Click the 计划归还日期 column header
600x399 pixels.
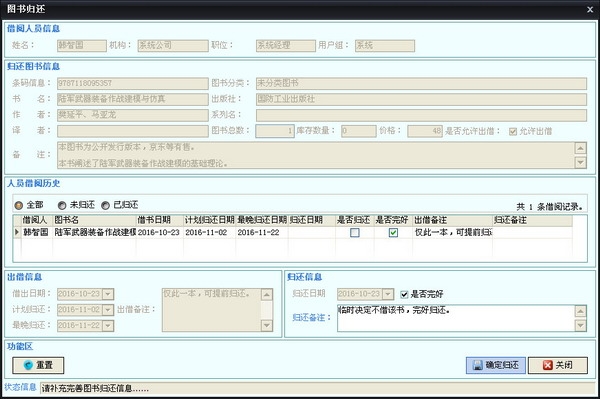(209, 220)
